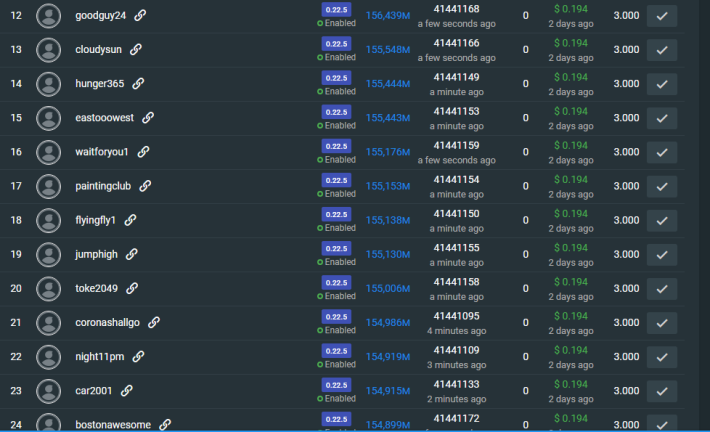The width and height of the screenshot is (710, 432).
Task: Open the avatar of coronashallgo
Action: click(x=48, y=323)
